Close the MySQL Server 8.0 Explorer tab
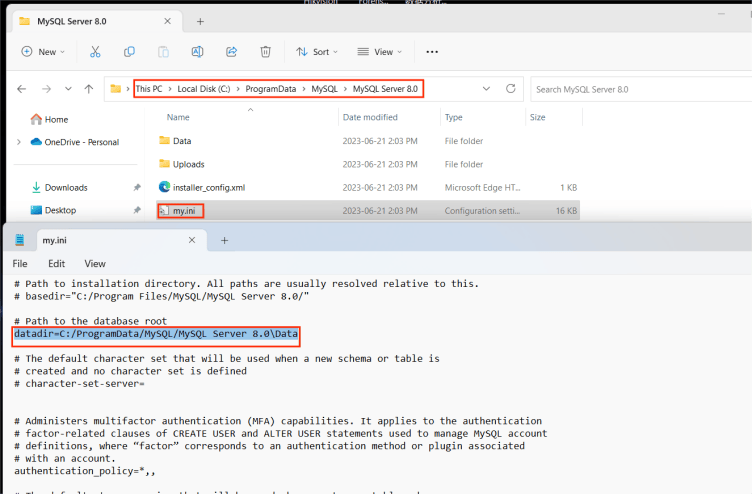 click(x=167, y=21)
